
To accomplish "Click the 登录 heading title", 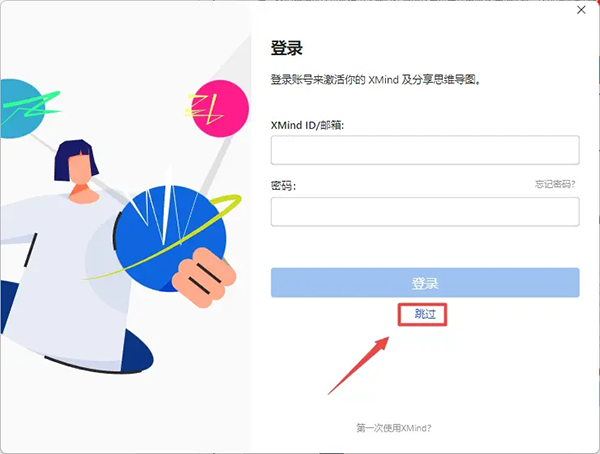I will coord(287,48).
